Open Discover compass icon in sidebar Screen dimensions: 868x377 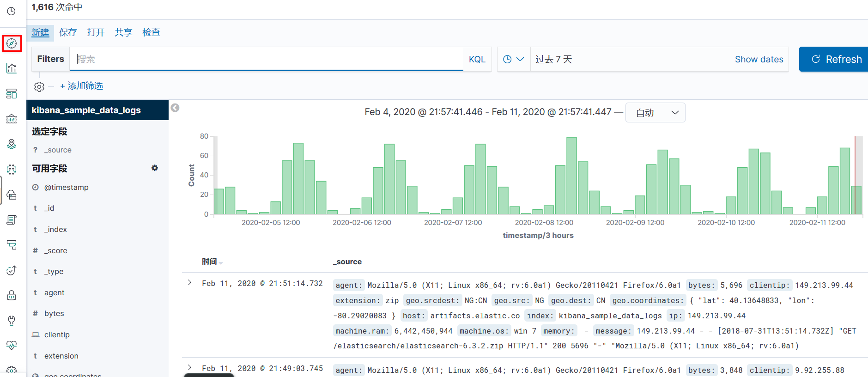[12, 43]
